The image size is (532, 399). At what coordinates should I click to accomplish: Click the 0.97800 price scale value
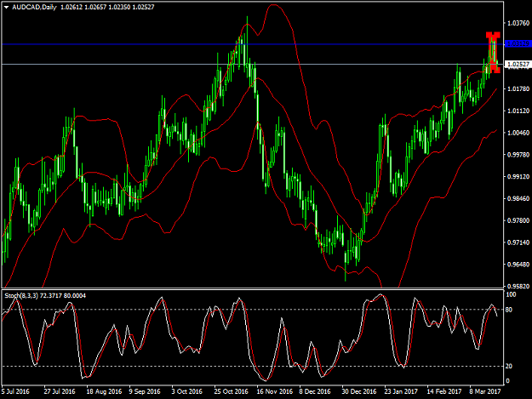(x=518, y=220)
